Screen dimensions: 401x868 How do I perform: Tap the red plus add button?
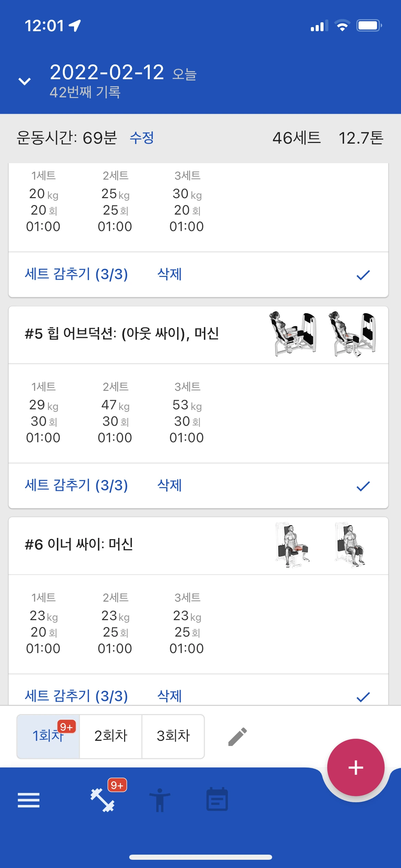[355, 767]
